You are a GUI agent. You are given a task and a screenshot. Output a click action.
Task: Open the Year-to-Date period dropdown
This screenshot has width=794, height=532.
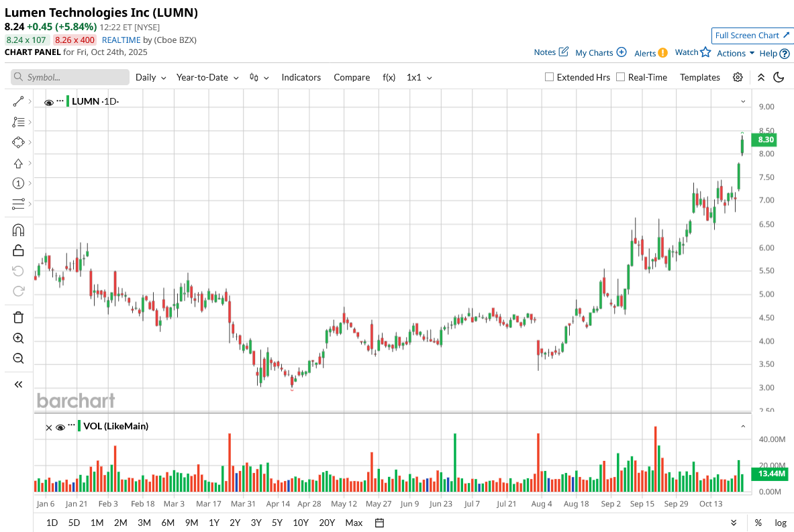pyautogui.click(x=207, y=77)
